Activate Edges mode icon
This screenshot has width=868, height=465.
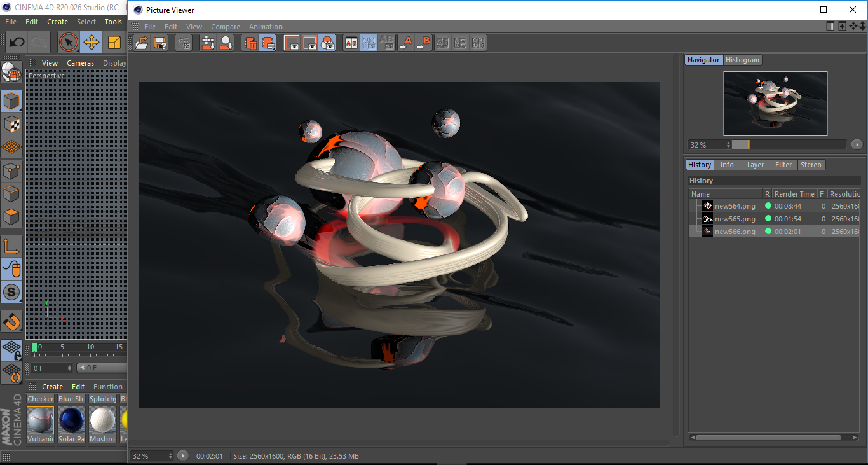(x=11, y=193)
